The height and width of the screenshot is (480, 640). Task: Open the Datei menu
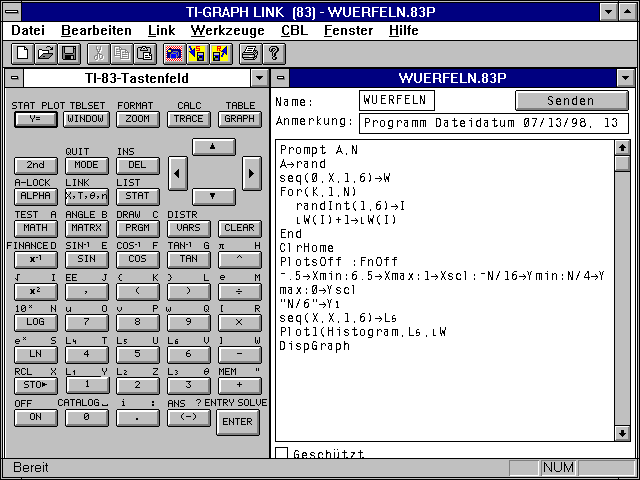point(28,31)
